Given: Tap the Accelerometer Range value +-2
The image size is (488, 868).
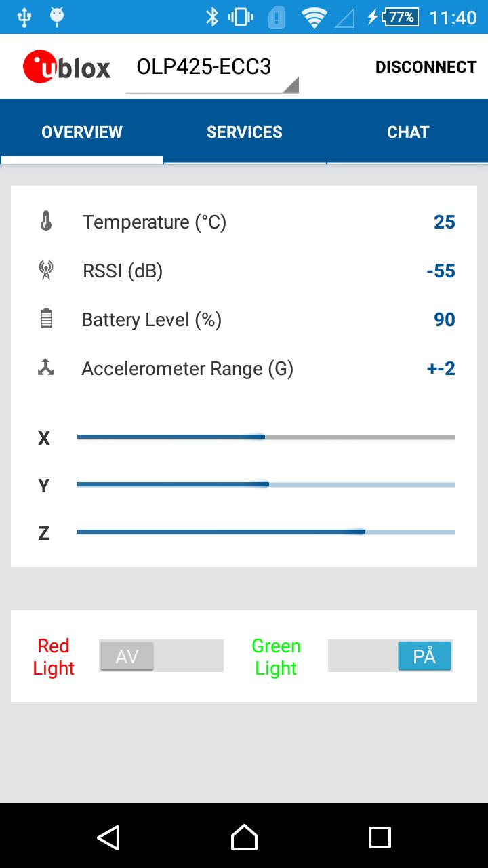Looking at the screenshot, I should click(441, 368).
